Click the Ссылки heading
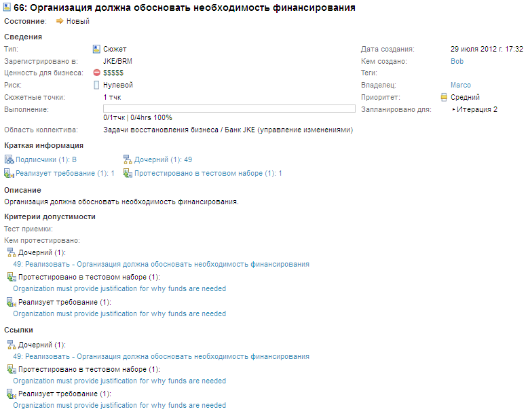The image size is (528, 420). [18, 330]
